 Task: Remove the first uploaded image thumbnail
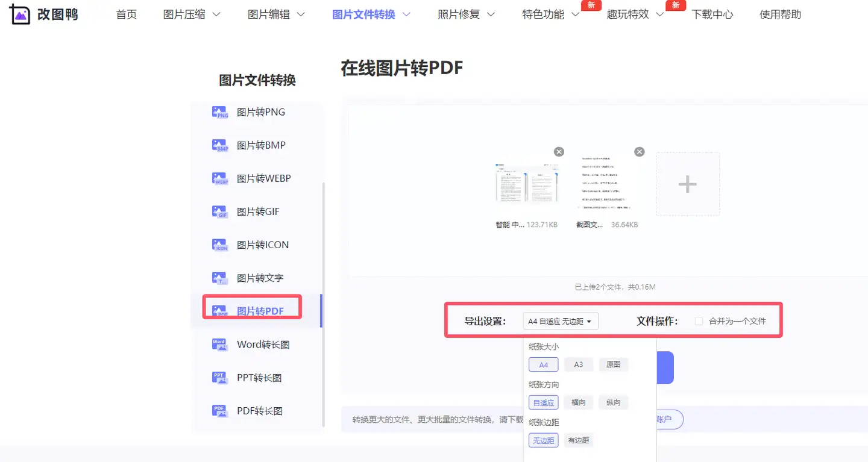click(x=559, y=152)
